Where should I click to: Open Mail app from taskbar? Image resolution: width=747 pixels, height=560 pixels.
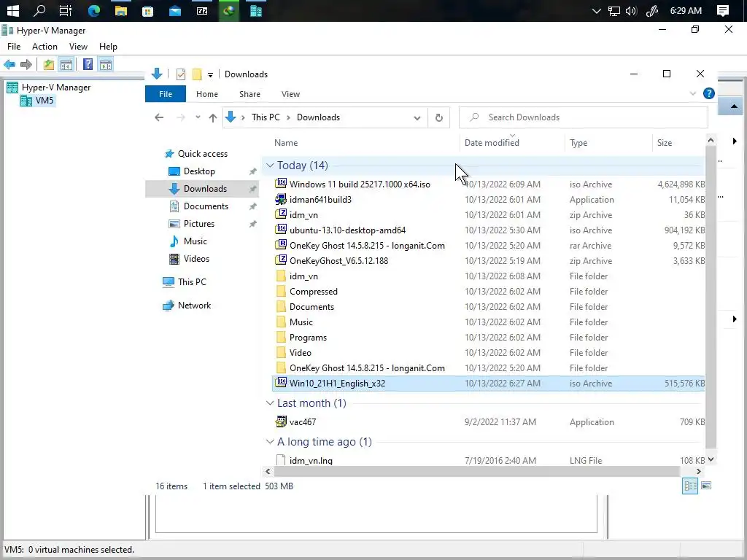point(175,10)
